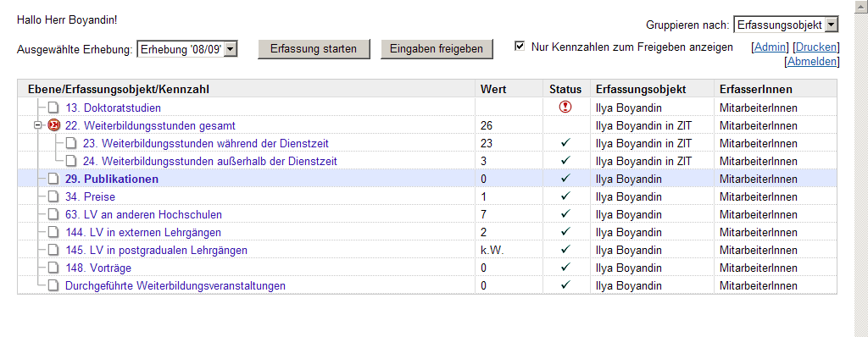Image resolution: width=868 pixels, height=337 pixels.
Task: Click the page icon beside 34. Preise
Action: 53,196
